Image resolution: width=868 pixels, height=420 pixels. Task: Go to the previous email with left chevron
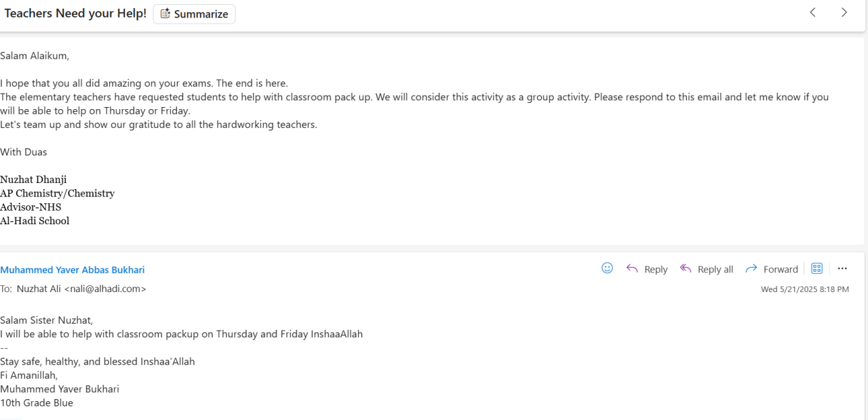click(x=812, y=13)
